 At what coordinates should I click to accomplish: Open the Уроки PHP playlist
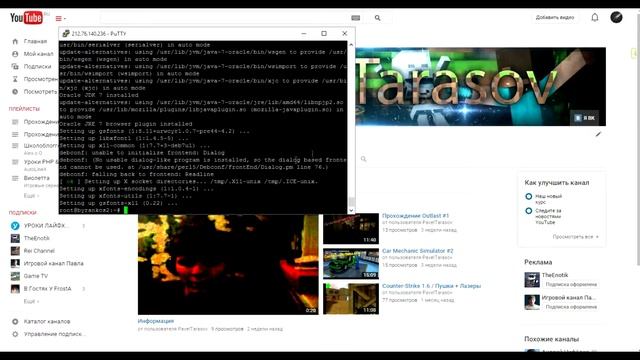[41, 162]
